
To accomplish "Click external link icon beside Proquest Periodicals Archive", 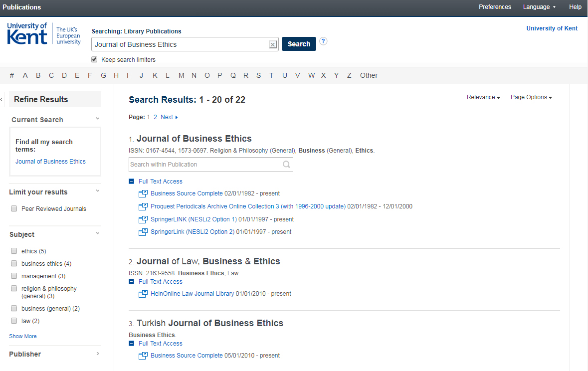I will coord(143,206).
